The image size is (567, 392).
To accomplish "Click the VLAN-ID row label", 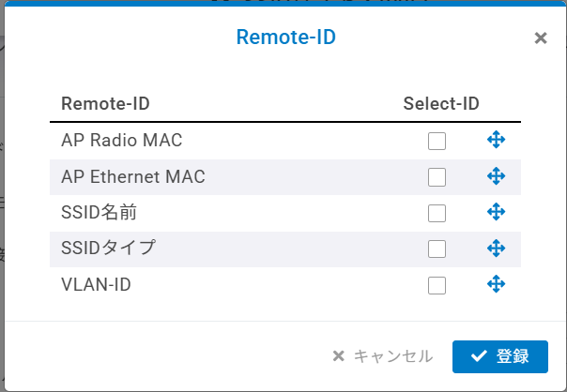I will [x=96, y=284].
